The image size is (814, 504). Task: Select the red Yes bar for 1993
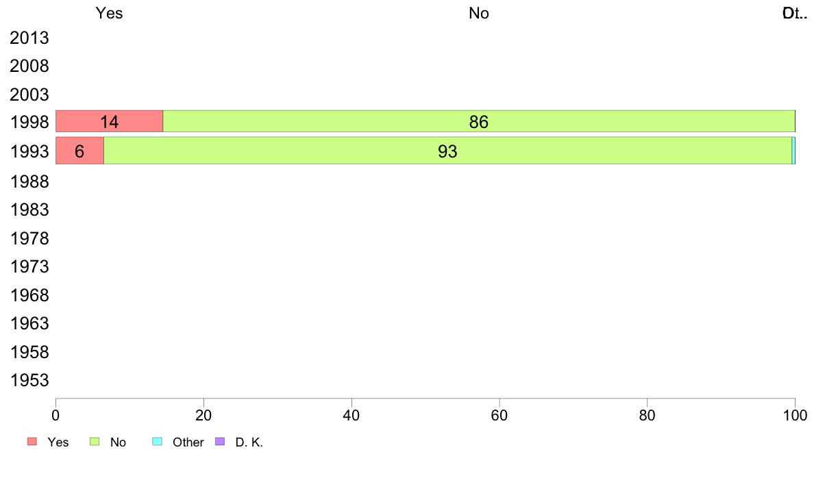point(79,151)
